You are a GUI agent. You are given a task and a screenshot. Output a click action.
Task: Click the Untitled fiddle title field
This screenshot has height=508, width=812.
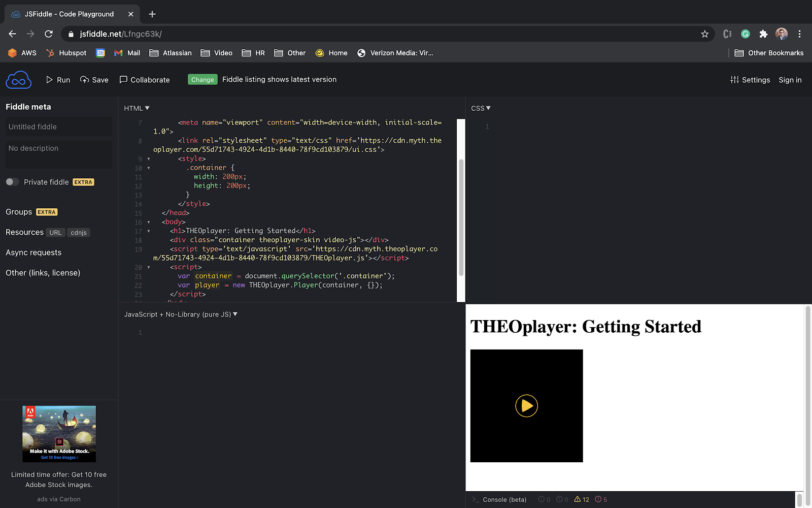58,126
